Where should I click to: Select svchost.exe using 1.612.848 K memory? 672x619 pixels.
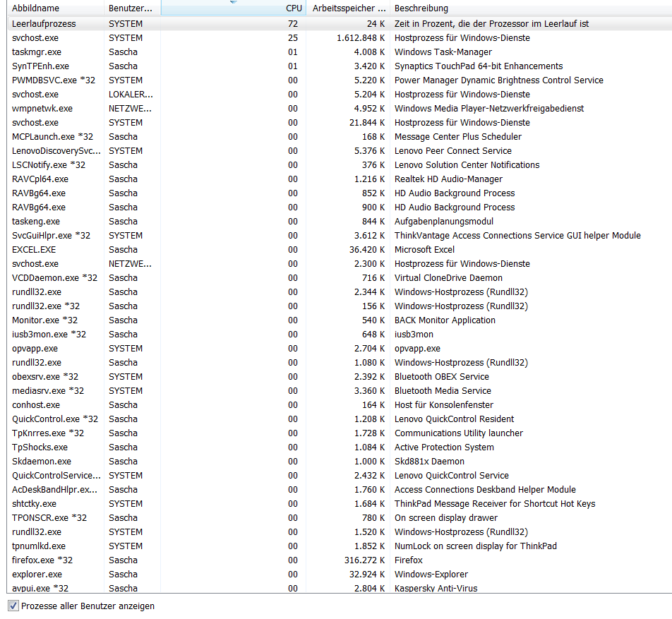tap(340, 37)
